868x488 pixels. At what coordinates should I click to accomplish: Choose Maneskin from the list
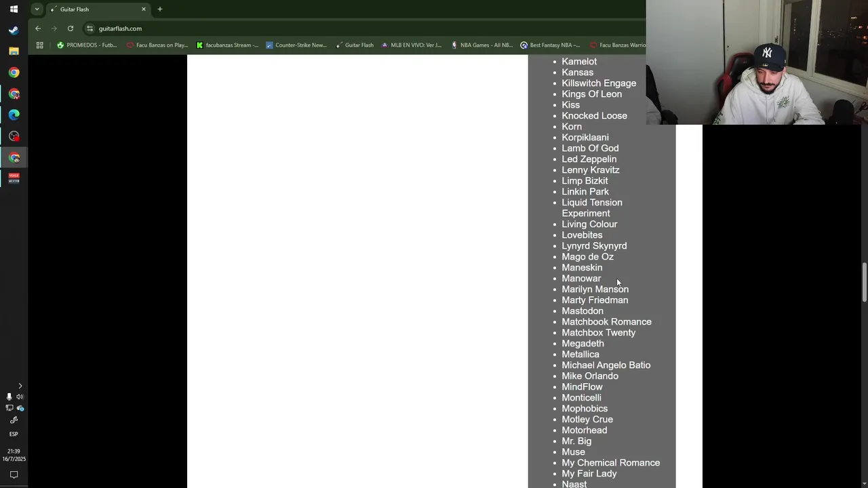582,268
